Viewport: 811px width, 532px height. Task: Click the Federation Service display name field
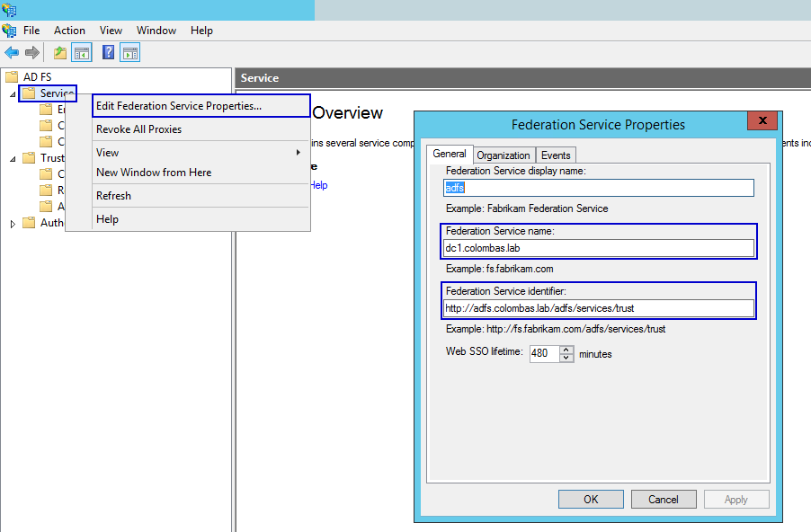tap(599, 188)
